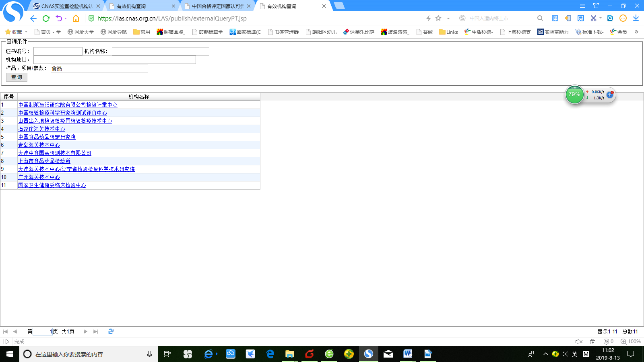Expand the screenshot tool dropdown arrow
This screenshot has height=362, width=644.
(601, 18)
